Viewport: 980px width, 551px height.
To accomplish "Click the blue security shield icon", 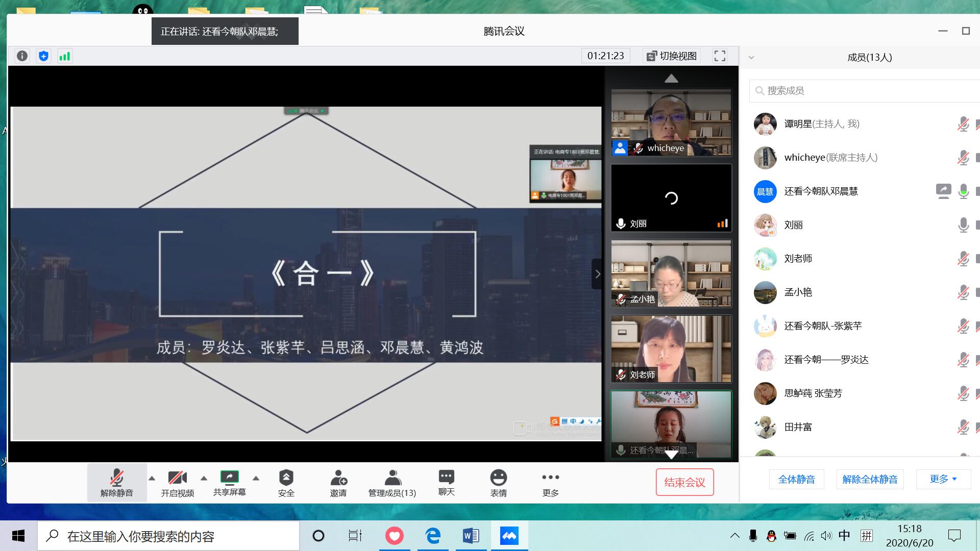I will pos(43,56).
